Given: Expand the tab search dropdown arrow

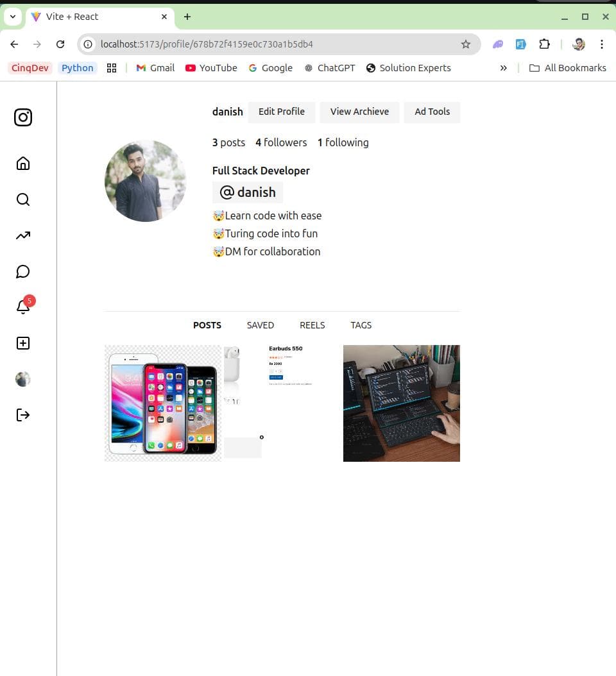Looking at the screenshot, I should pos(12,17).
